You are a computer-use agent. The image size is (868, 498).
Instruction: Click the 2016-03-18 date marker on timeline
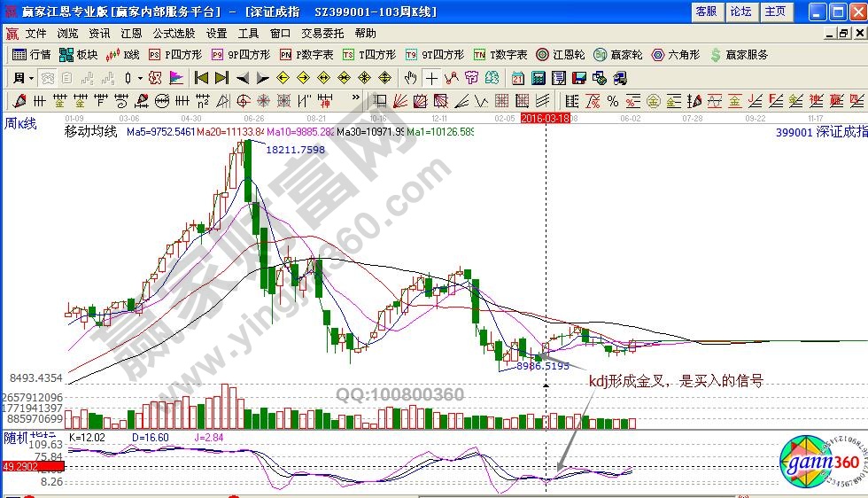tap(546, 117)
